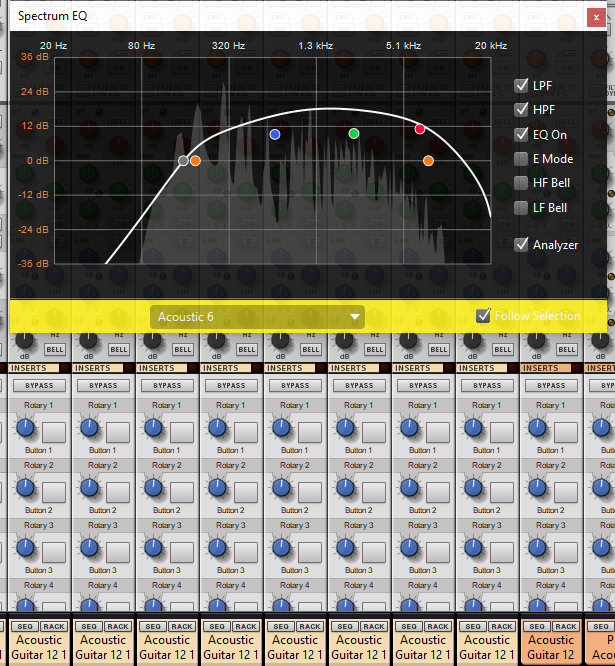The height and width of the screenshot is (666, 615).
Task: Turn off the EQ On checkbox
Action: click(x=521, y=134)
